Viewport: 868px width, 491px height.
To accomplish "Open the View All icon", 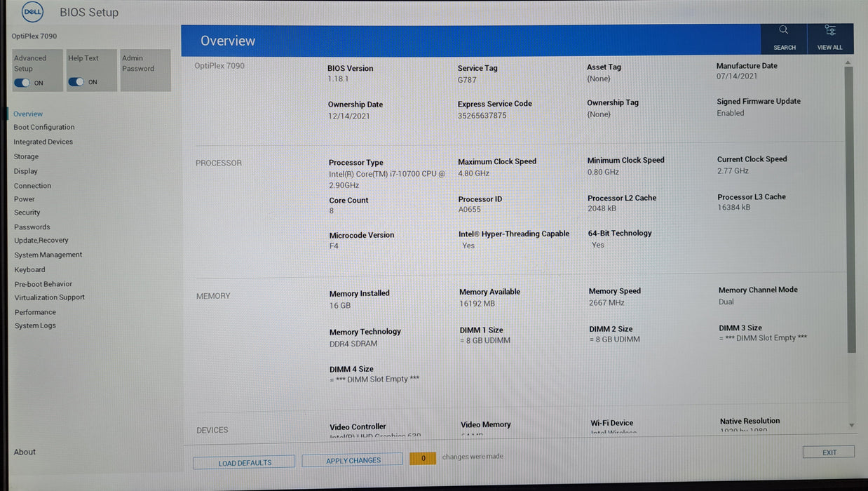I will pos(830,30).
